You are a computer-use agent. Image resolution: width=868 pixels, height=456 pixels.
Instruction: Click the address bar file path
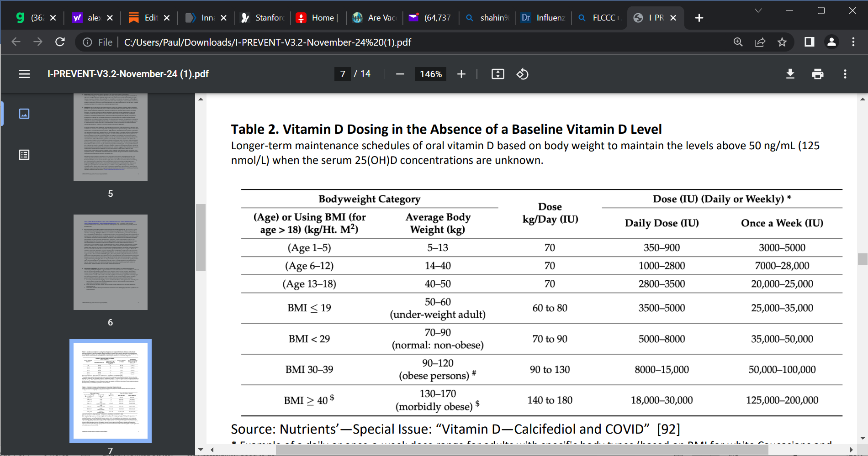point(268,42)
